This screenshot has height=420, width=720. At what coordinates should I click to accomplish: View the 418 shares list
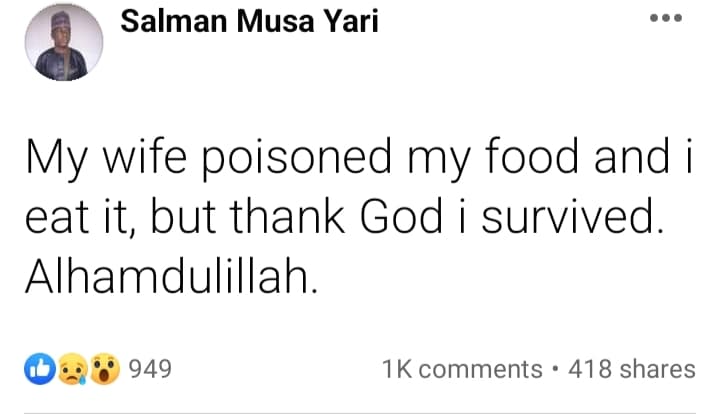(x=631, y=370)
